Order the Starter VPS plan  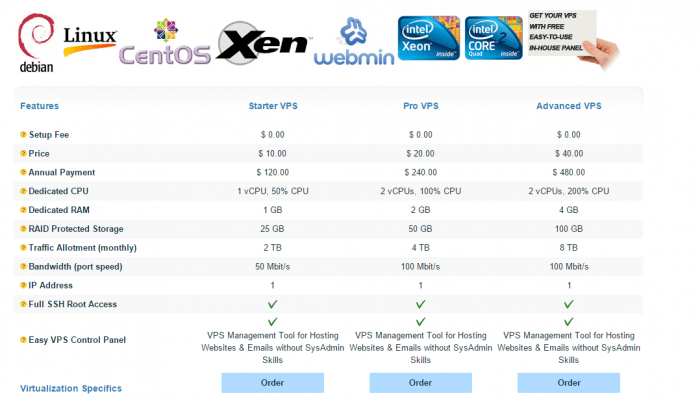[x=272, y=383]
